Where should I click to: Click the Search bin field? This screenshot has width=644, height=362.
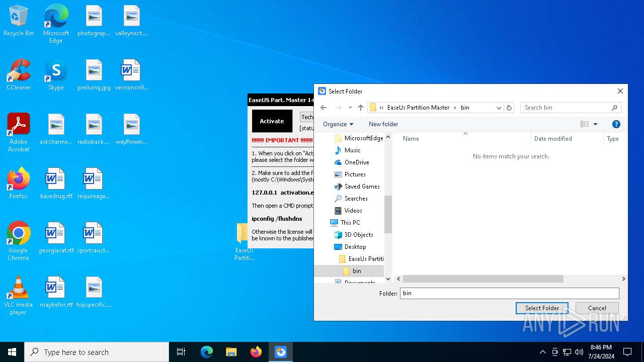pyautogui.click(x=571, y=108)
